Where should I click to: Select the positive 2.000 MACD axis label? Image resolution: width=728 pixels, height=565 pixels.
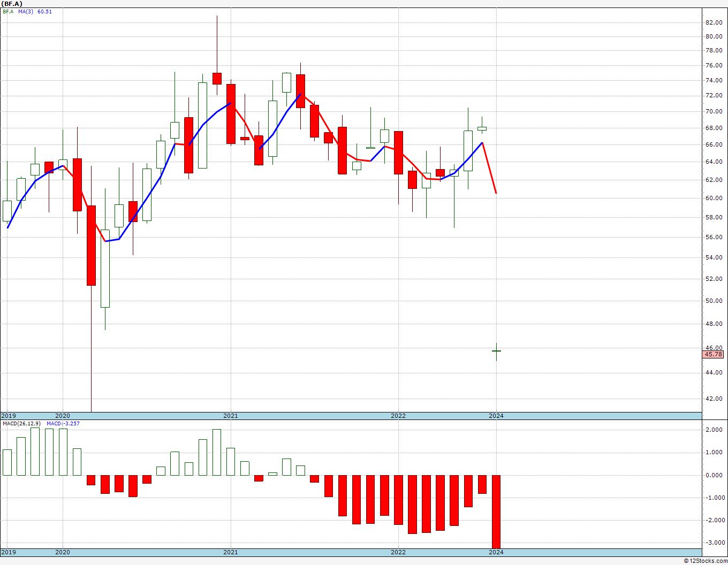(715, 430)
